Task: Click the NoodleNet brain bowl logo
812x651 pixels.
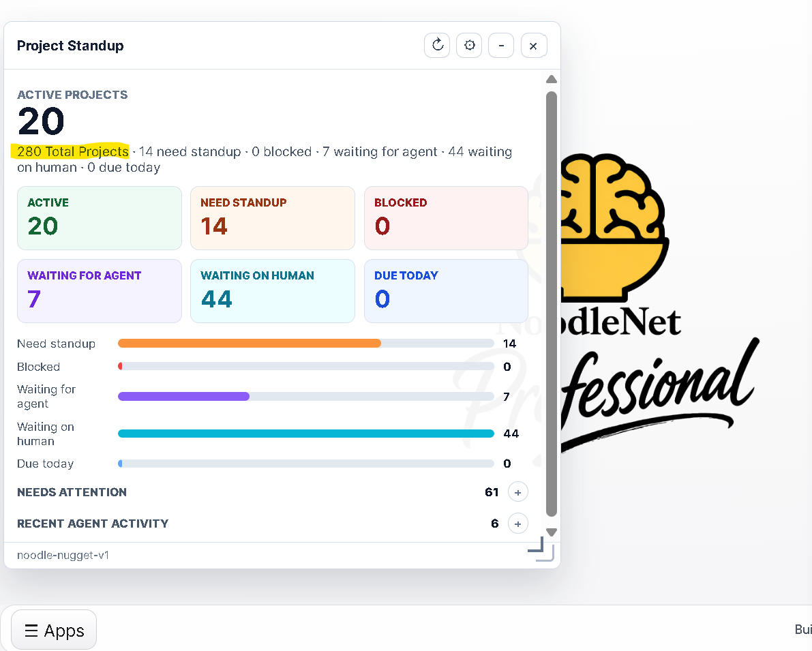Action: 615,228
